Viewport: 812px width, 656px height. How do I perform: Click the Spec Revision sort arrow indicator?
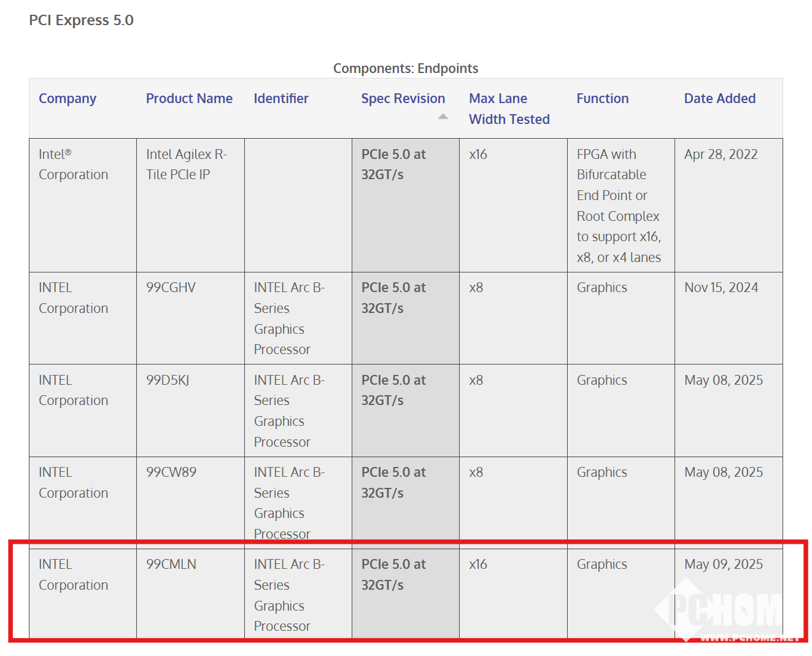[443, 117]
